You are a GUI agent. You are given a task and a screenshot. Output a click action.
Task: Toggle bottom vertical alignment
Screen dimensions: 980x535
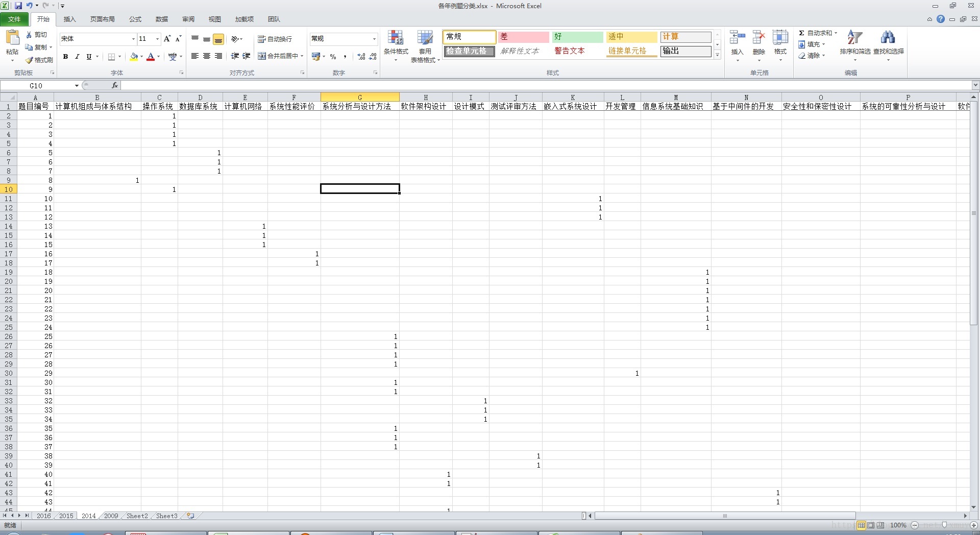tap(218, 39)
